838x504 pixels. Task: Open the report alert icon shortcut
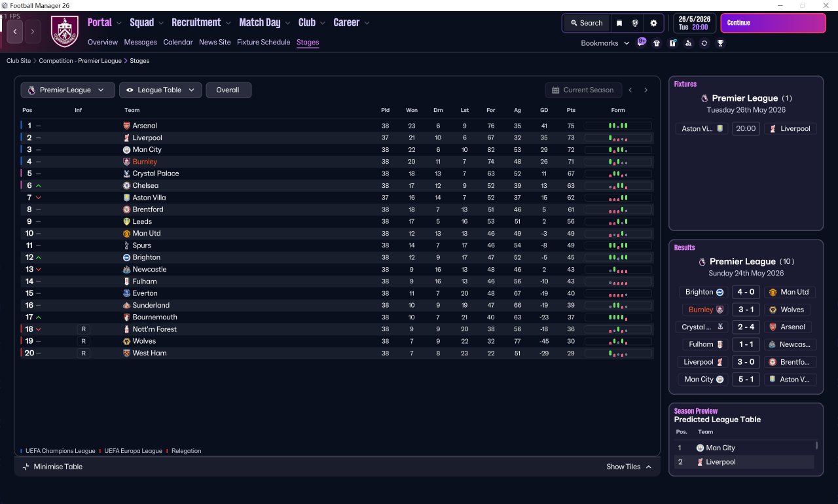coord(672,43)
